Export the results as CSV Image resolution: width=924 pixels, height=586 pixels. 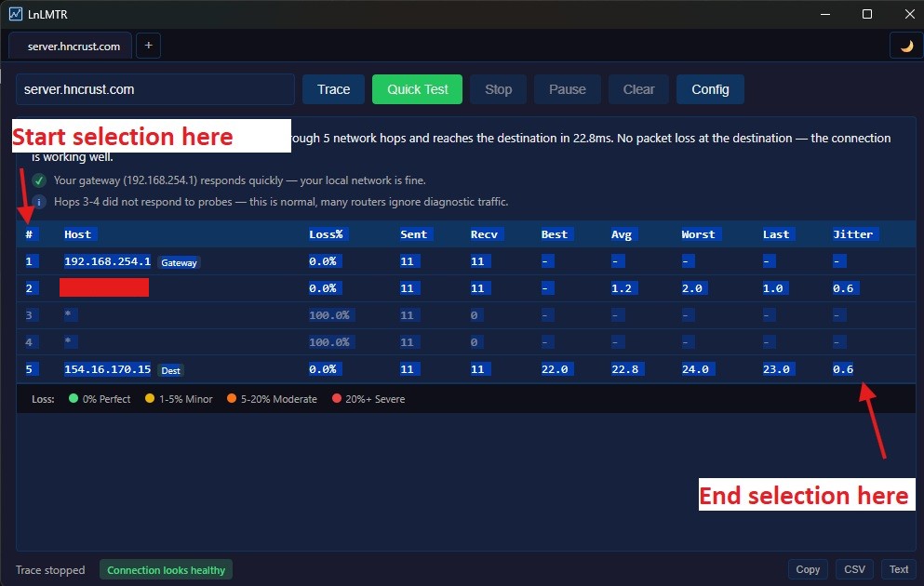click(854, 569)
